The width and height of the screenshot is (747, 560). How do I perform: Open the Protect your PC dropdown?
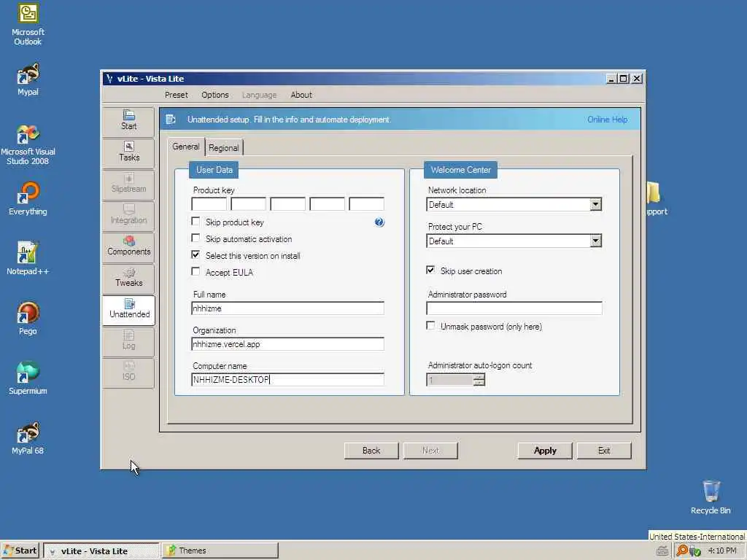coord(595,241)
